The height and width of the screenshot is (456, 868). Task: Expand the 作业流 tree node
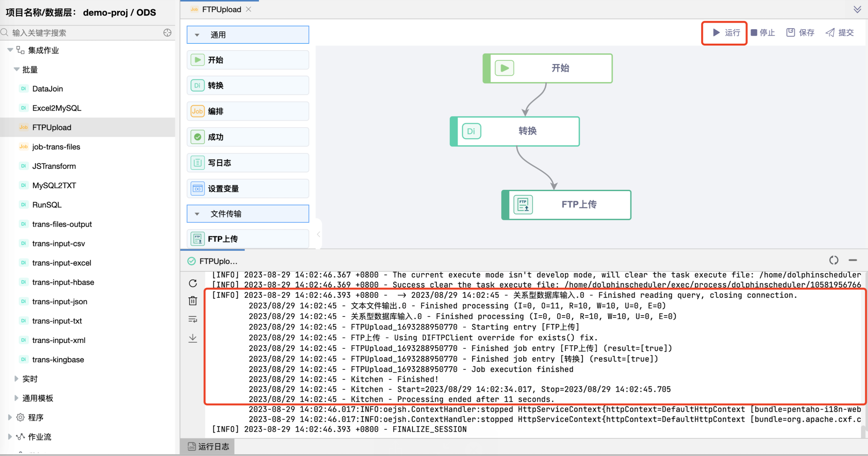tap(10, 437)
